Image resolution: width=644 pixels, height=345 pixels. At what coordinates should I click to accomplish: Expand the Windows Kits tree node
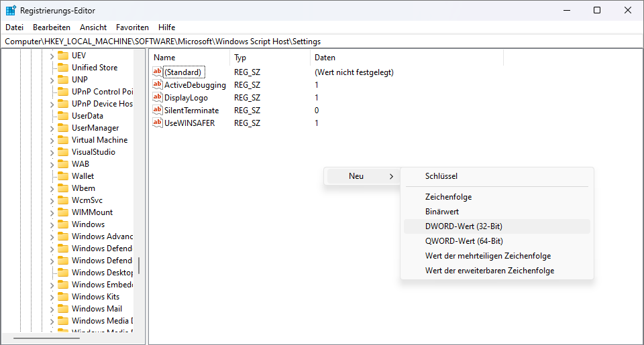pyautogui.click(x=52, y=297)
